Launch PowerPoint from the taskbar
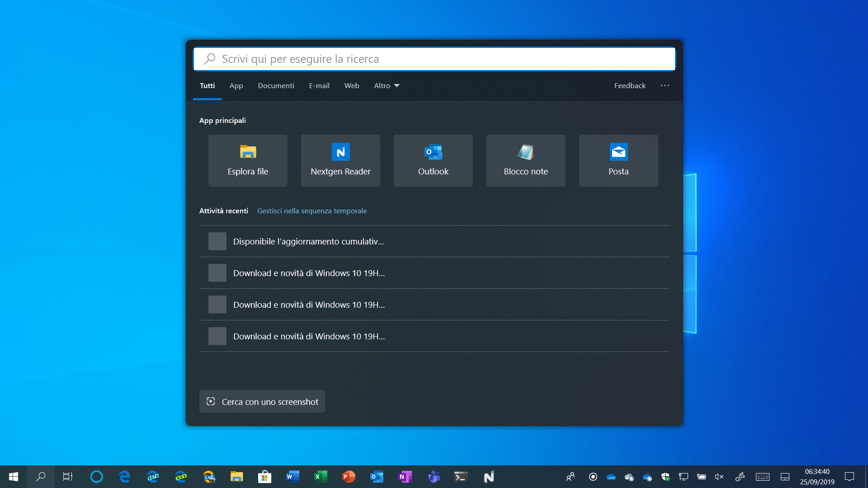 click(x=349, y=477)
